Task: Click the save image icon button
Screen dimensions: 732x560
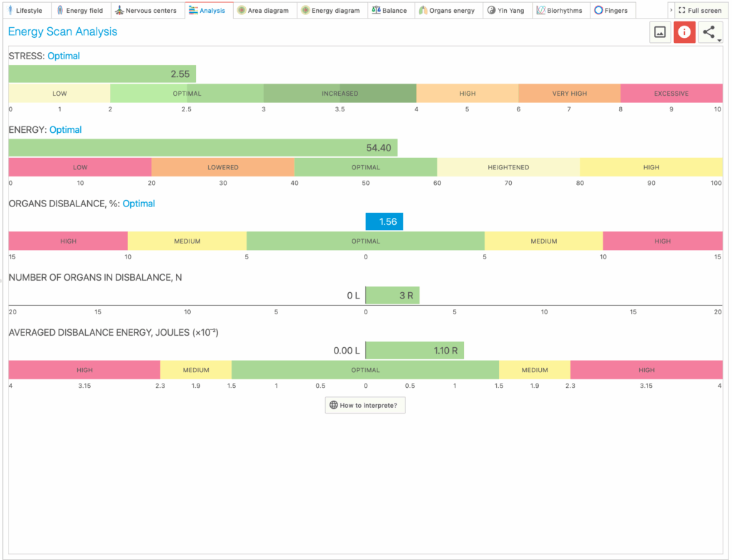Action: [660, 32]
